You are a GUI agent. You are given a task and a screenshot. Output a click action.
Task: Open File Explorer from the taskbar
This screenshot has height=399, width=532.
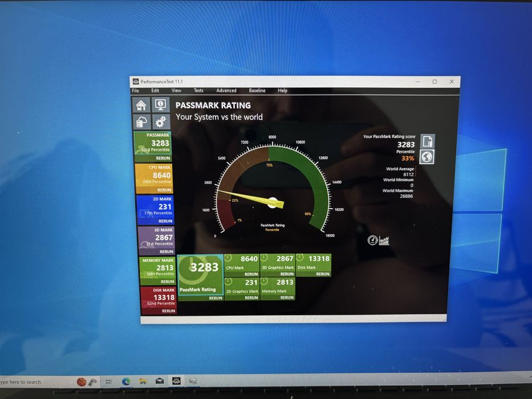[143, 381]
